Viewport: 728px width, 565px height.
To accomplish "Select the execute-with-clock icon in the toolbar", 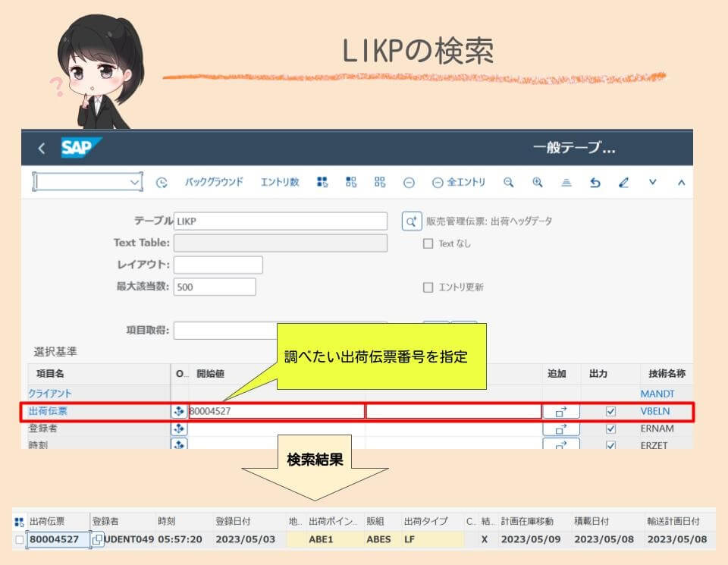I will click(x=160, y=182).
